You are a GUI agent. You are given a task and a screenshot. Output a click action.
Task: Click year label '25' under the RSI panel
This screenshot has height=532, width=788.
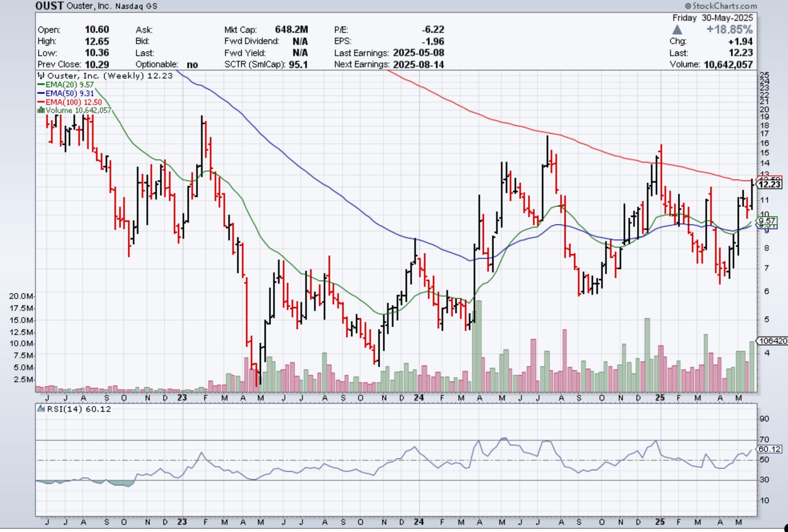tap(660, 522)
